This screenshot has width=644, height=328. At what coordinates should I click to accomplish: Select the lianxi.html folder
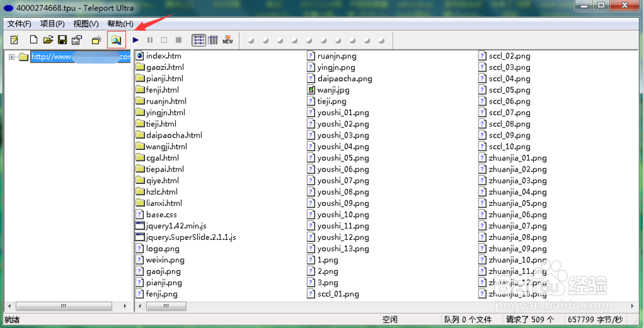pos(159,203)
